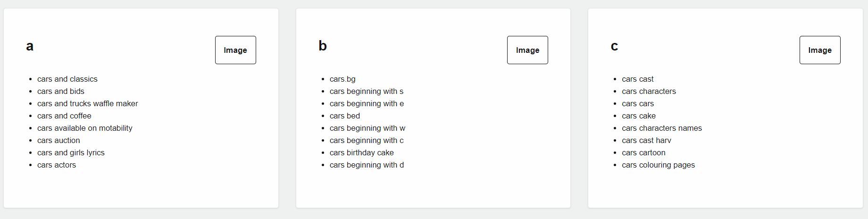Choose the "cars auction" suggestion
The height and width of the screenshot is (219, 868).
point(58,141)
